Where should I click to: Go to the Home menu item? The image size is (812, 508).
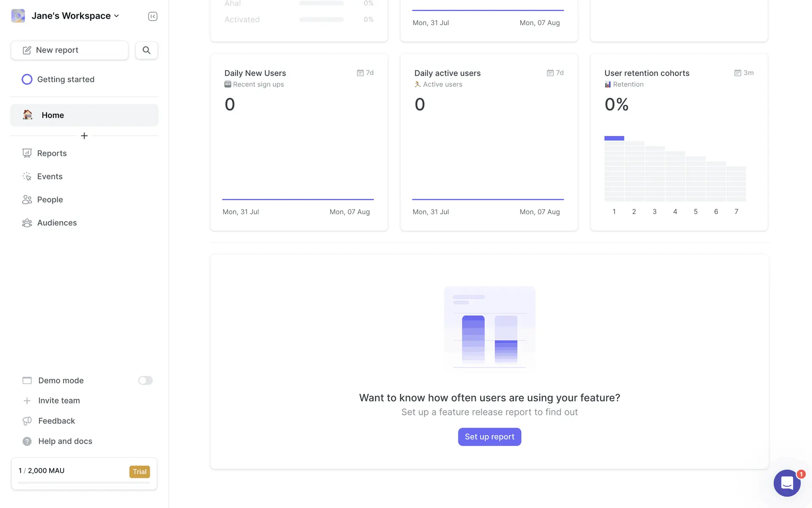coord(84,115)
